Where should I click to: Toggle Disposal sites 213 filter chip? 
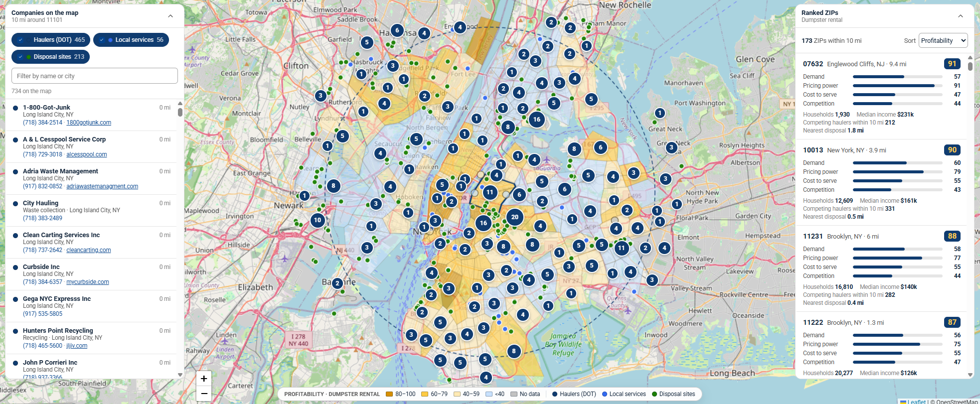tap(50, 57)
